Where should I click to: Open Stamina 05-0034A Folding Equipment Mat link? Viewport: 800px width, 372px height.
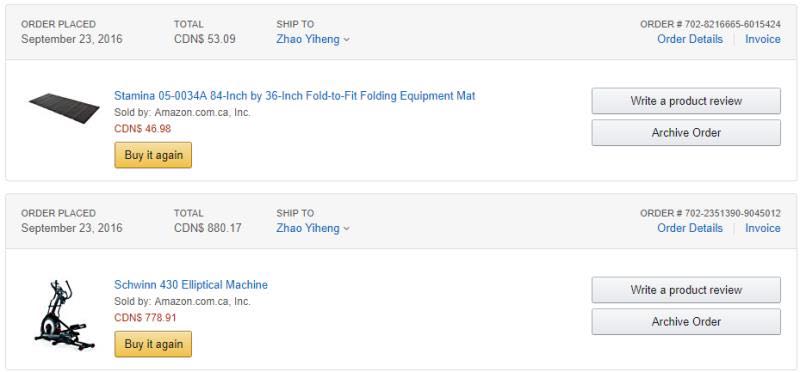[x=294, y=96]
